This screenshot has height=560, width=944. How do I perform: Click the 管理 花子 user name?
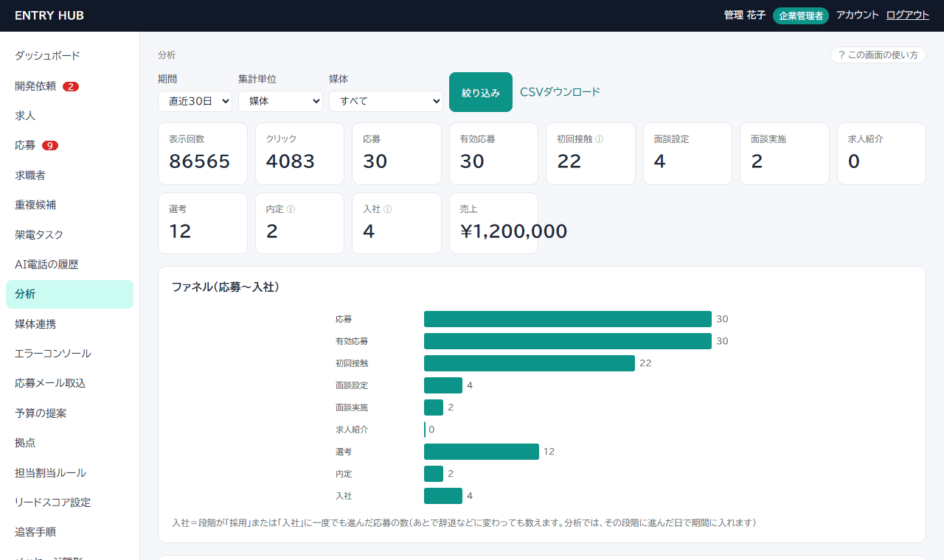tap(745, 15)
